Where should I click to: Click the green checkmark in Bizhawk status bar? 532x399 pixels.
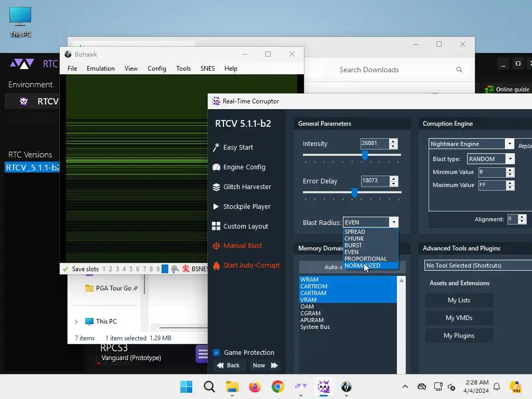tap(65, 269)
